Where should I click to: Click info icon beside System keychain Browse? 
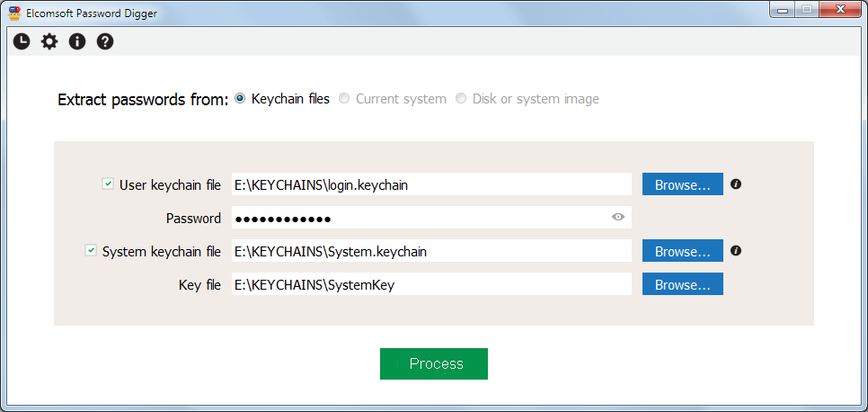pos(736,251)
